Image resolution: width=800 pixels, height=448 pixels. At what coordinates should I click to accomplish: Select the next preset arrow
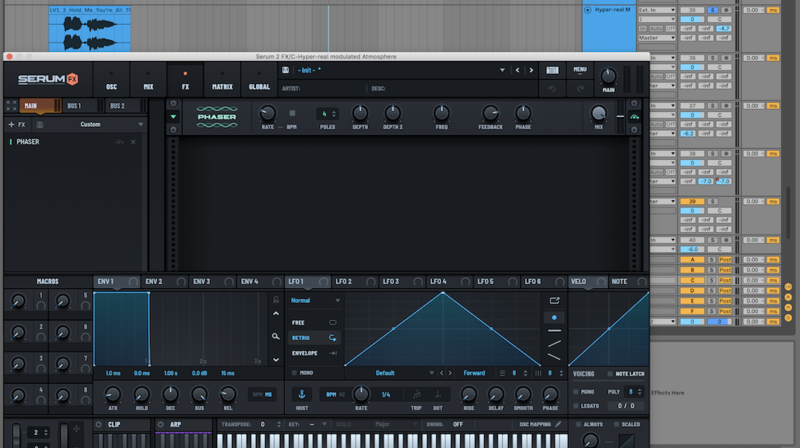(531, 70)
